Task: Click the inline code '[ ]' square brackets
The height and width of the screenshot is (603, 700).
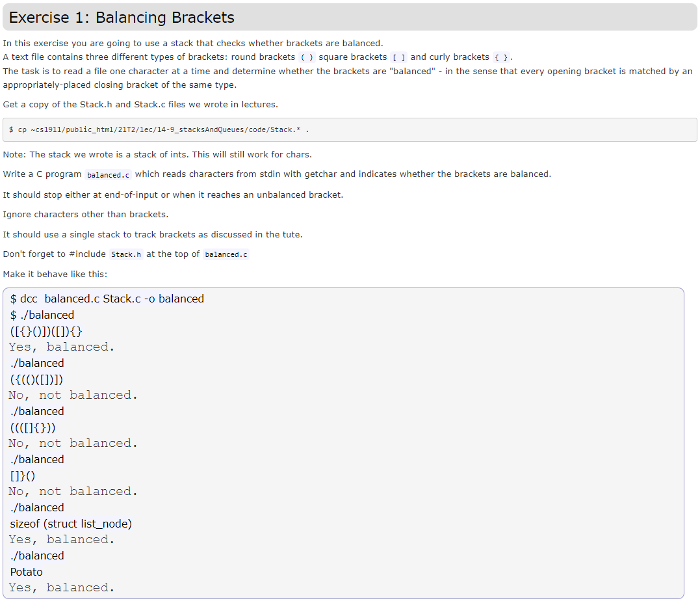Action: 398,57
